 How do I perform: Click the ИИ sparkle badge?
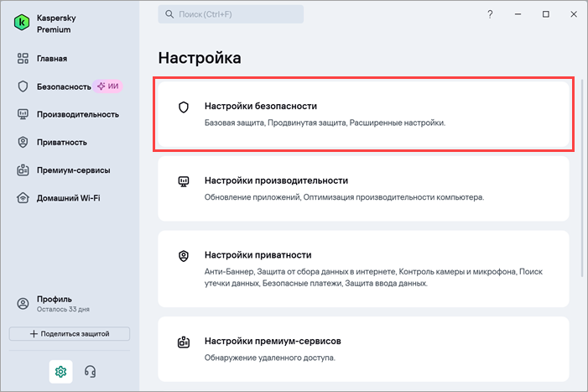[107, 86]
